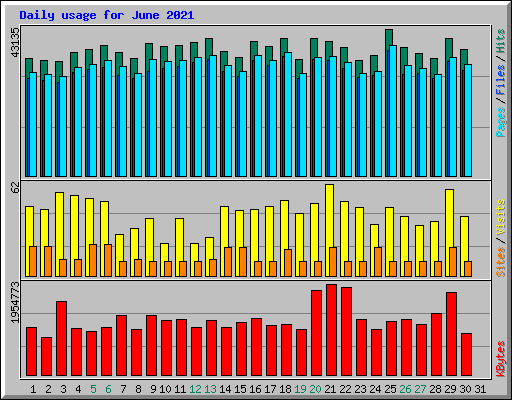Image resolution: width=512 pixels, height=400 pixels.
Task: Click green weekend day 6 label
Action: pos(108,389)
